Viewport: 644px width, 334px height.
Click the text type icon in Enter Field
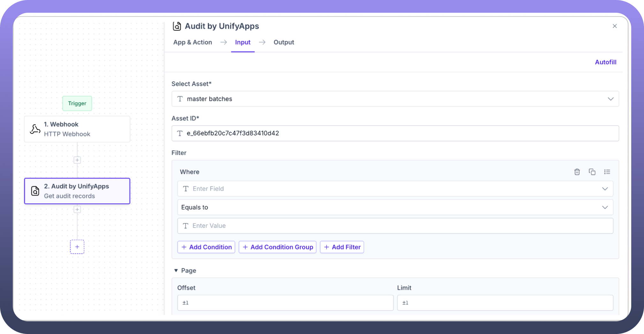pos(186,189)
